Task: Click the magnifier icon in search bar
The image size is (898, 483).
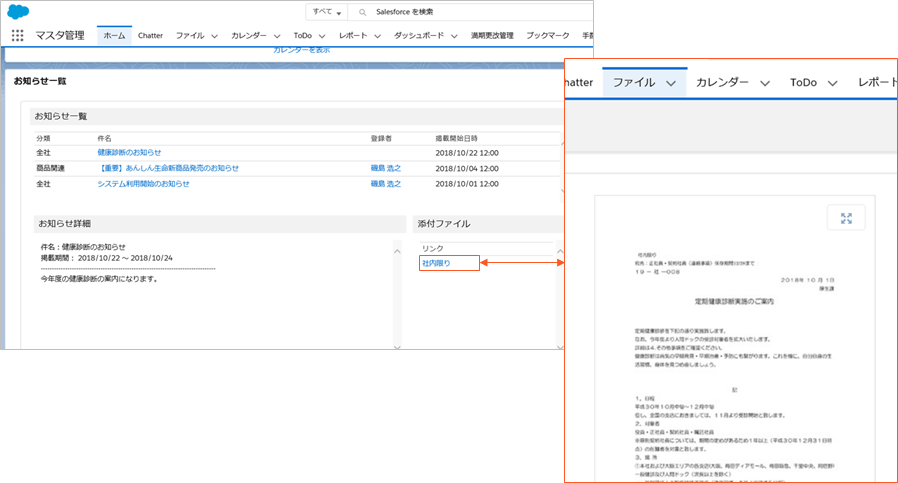Action: tap(363, 12)
